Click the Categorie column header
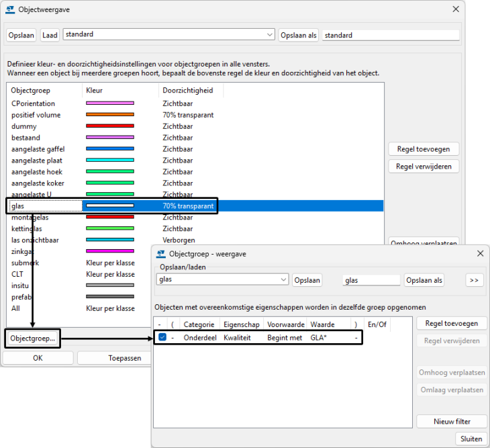 tap(199, 324)
